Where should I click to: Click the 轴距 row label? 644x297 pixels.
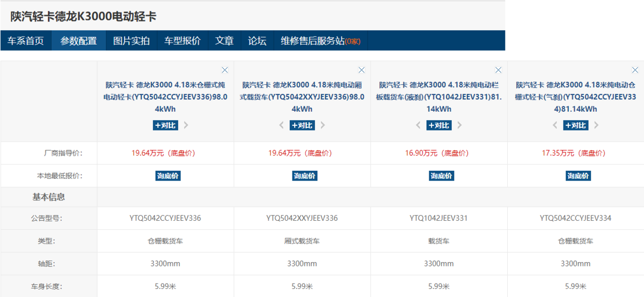click(x=47, y=264)
